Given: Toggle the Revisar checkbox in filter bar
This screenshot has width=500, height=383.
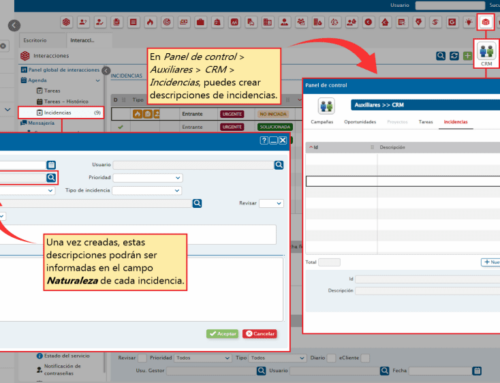Looking at the screenshot, I should pos(142,358).
